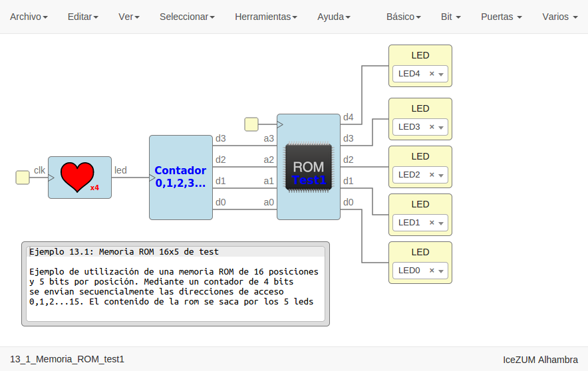Select the Contador 0,1,2,3 block
Image resolution: width=588 pixels, height=371 pixels.
tap(180, 177)
